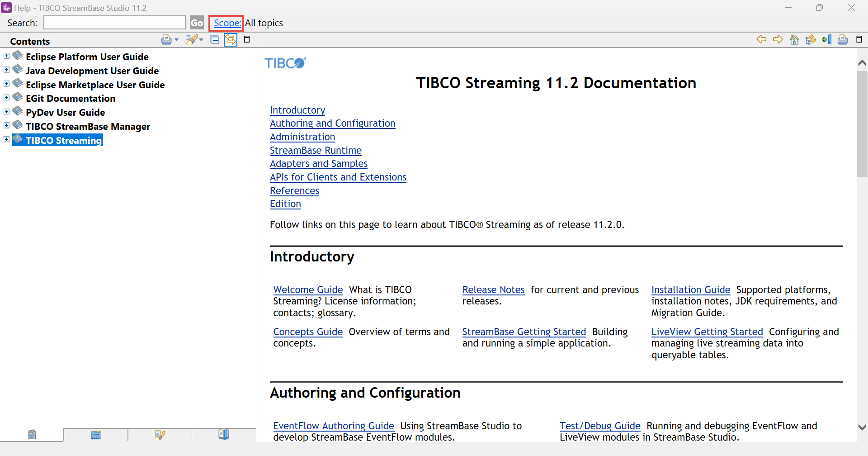Open the print topics dropdown arrow in Contents

click(x=177, y=40)
